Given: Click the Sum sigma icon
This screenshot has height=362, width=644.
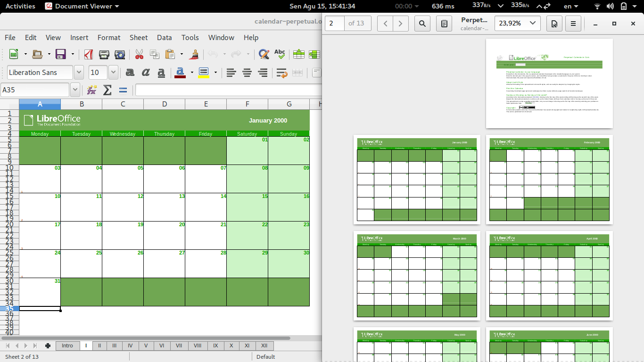Looking at the screenshot, I should pyautogui.click(x=107, y=90).
